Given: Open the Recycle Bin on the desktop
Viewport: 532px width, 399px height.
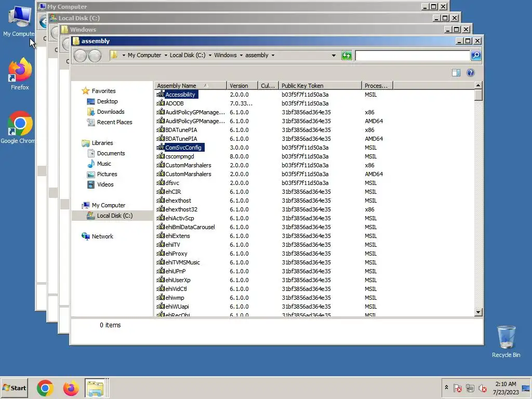Looking at the screenshot, I should click(x=506, y=341).
